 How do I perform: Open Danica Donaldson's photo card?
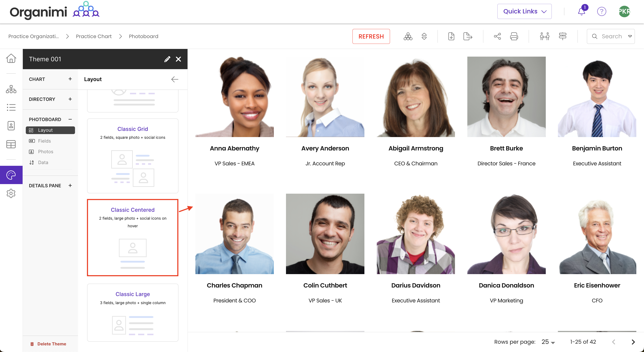[506, 234]
